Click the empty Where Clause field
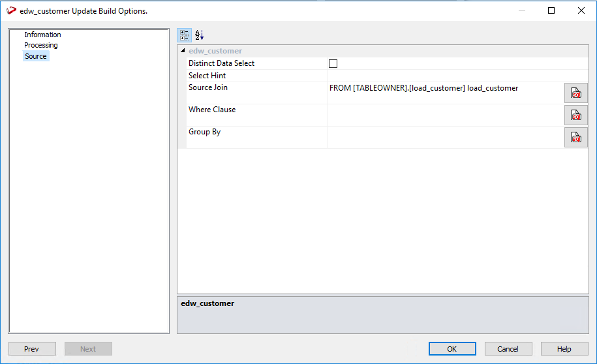597x364 pixels. pos(444,115)
